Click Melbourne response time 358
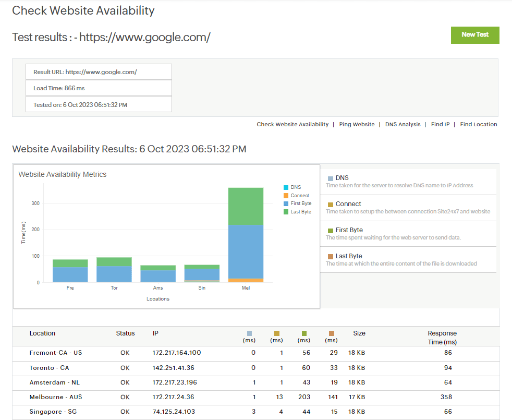Viewport: 512px width, 420px height. pyautogui.click(x=446, y=397)
